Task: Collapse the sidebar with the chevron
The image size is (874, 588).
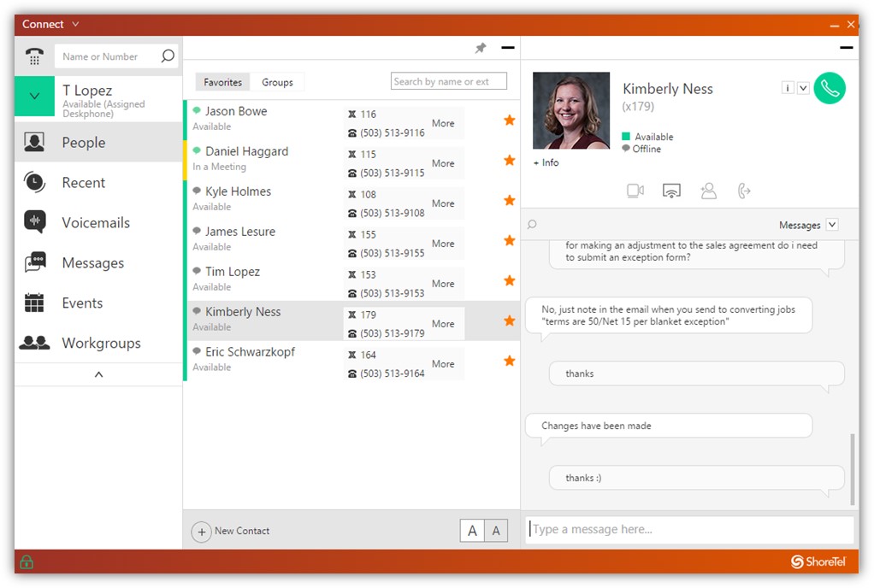Action: coord(97,374)
